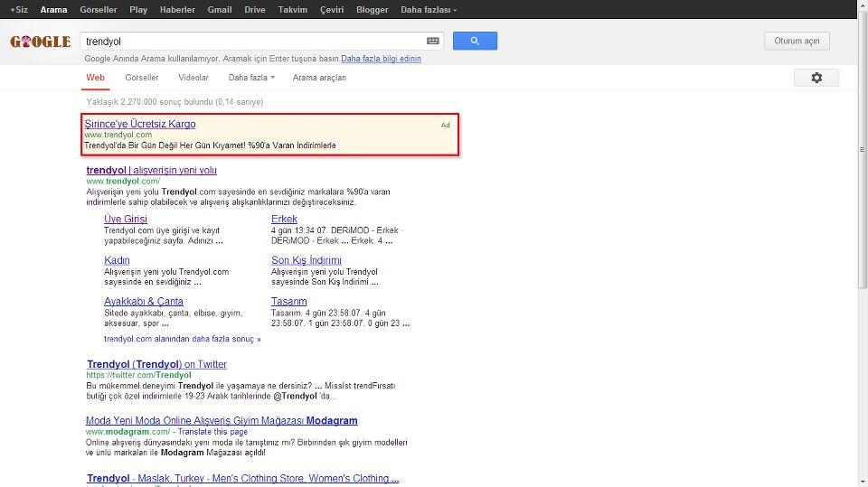Expand the Daha fazlası dropdown in top bar
This screenshot has width=868, height=487.
(429, 9)
